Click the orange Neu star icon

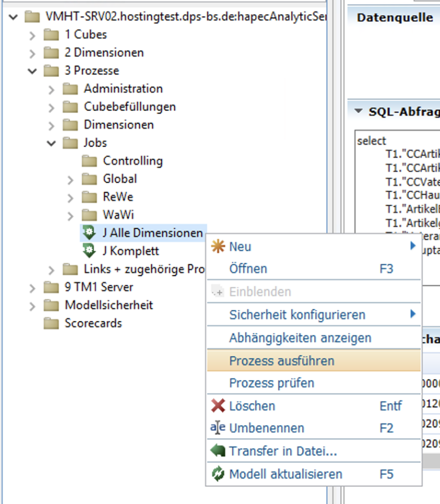217,247
